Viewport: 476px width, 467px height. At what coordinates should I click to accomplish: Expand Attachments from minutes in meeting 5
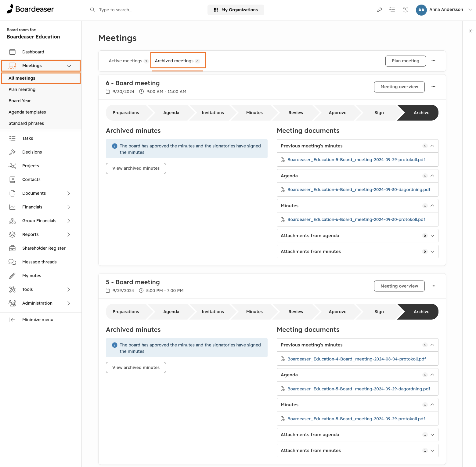coord(432,451)
